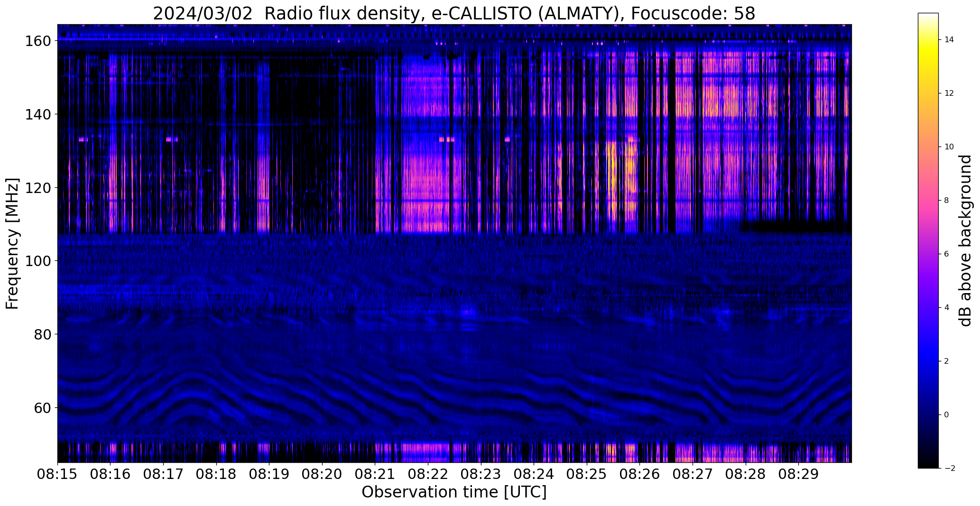This screenshot has height=506, width=980.
Task: Click the "Observation time [UTC]" axis label
Action: (x=454, y=492)
